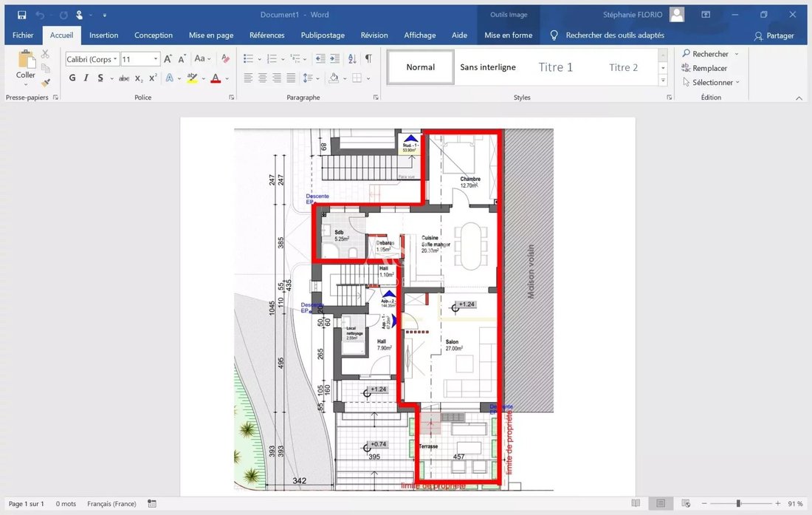
Task: Center align the text
Action: pyautogui.click(x=262, y=78)
